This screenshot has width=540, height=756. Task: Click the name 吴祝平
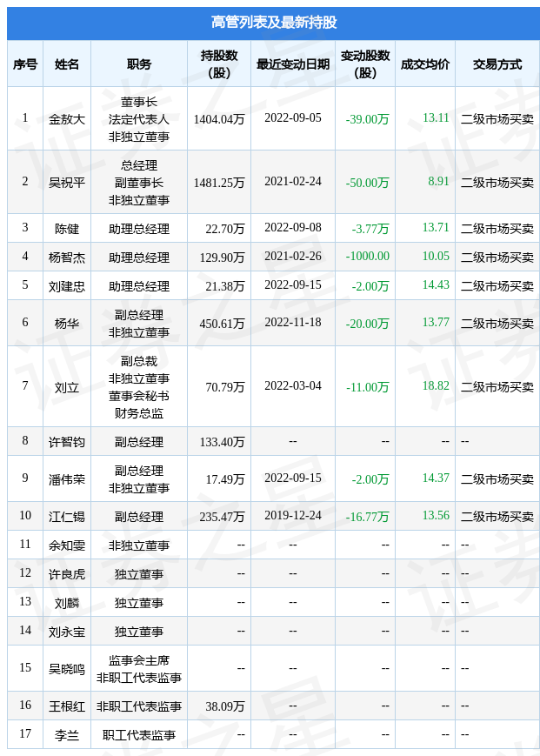(66, 183)
